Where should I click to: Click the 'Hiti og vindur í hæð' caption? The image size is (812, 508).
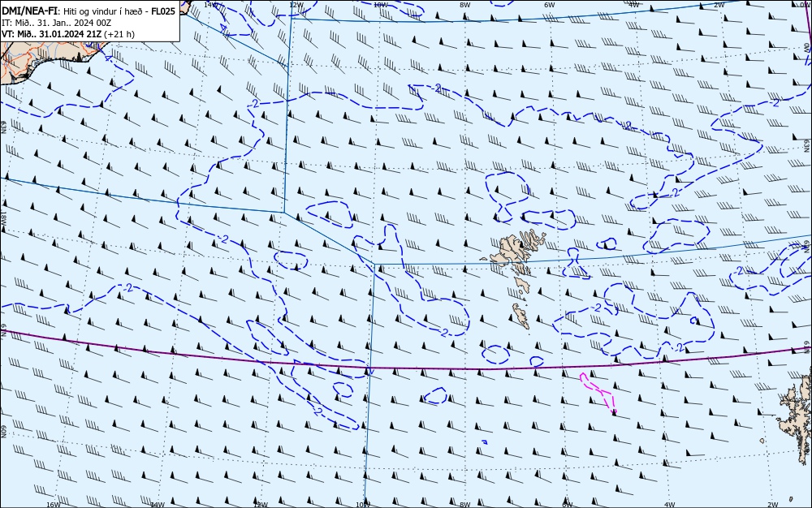tap(102, 11)
